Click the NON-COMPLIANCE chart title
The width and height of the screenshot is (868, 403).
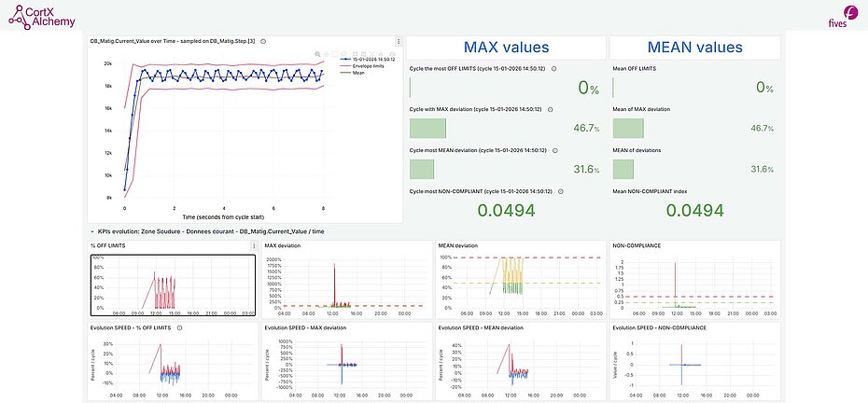pyautogui.click(x=636, y=245)
